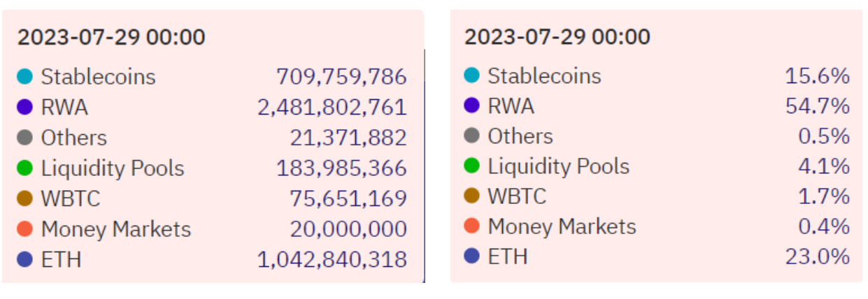Click the date header above the 709,759,786 amount
The width and height of the screenshot is (868, 299).
[112, 38]
